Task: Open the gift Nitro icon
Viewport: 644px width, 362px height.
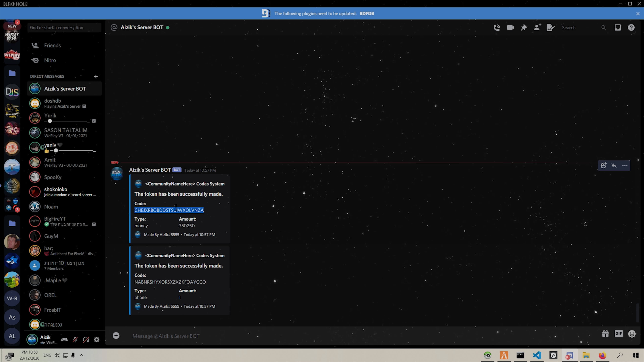Action: (x=605, y=334)
